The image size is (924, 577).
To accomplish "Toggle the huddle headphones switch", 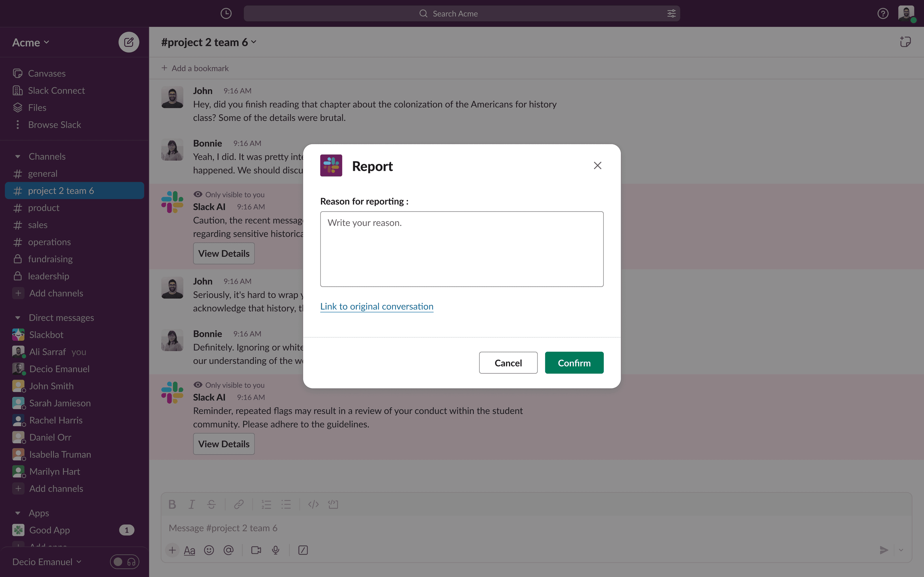I will [x=124, y=562].
